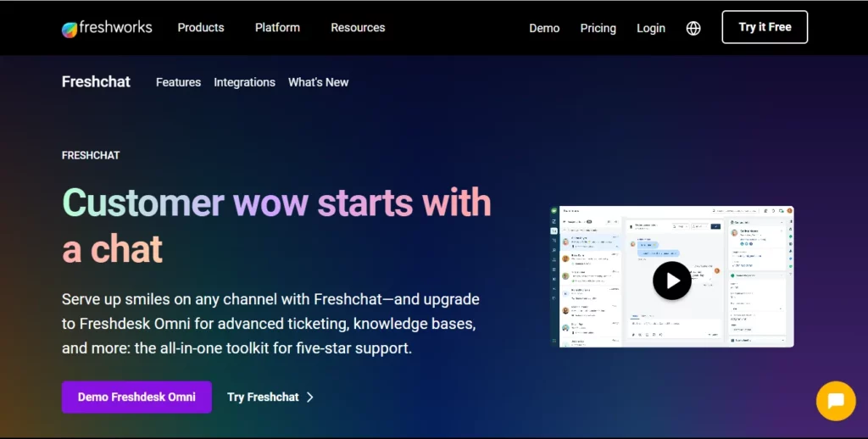
Task: Expand the Platform menu
Action: point(277,27)
